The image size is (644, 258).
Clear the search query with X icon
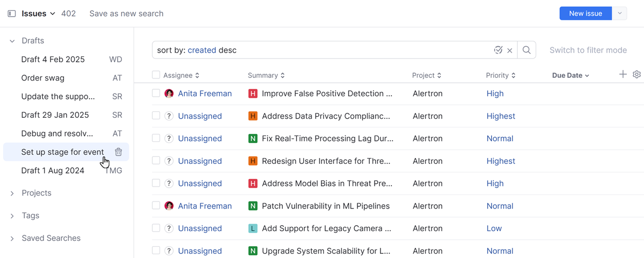tap(510, 51)
